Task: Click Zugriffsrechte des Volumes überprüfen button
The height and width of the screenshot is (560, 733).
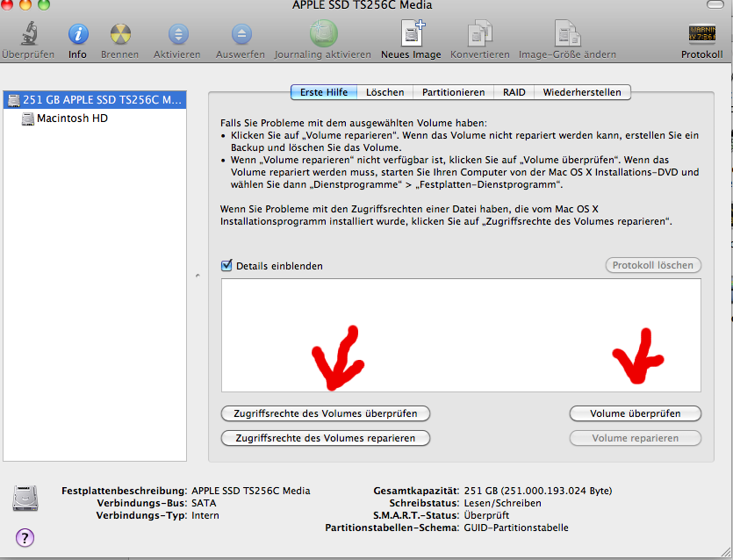Action: click(325, 413)
